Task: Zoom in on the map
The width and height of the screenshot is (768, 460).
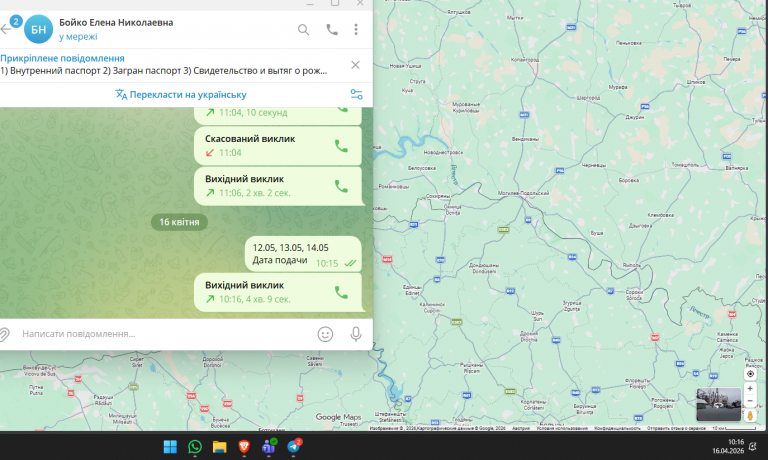Action: coord(750,388)
